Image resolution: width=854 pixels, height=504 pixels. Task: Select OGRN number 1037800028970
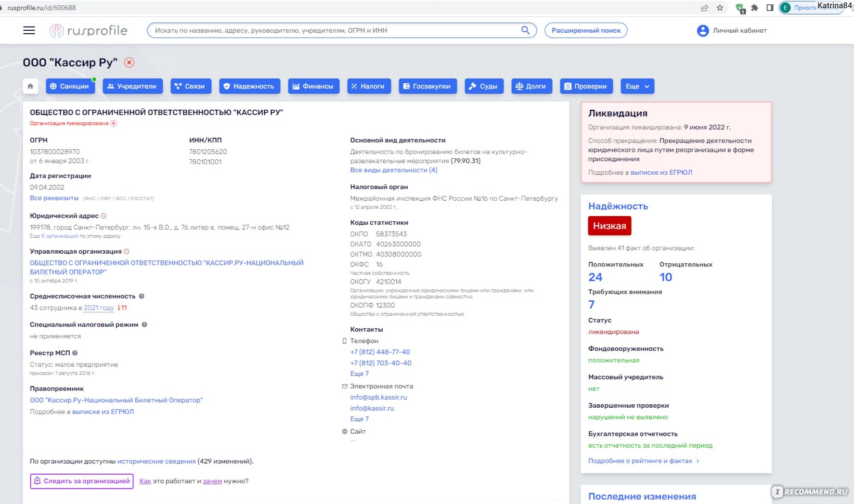click(54, 152)
